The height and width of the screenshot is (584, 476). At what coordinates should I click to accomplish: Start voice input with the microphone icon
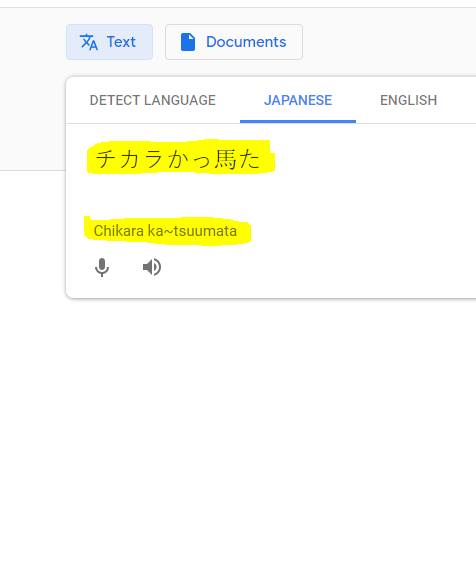(x=102, y=267)
